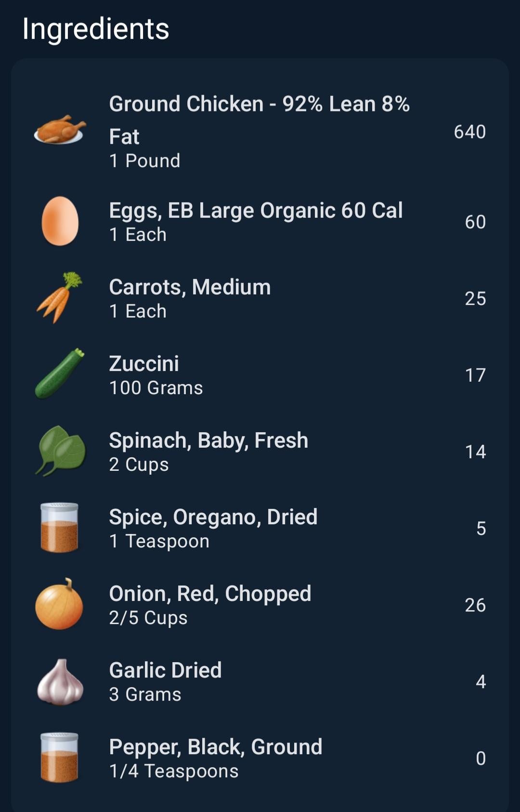Tap the spinach leaves icon
The width and height of the screenshot is (520, 812).
[x=60, y=451]
